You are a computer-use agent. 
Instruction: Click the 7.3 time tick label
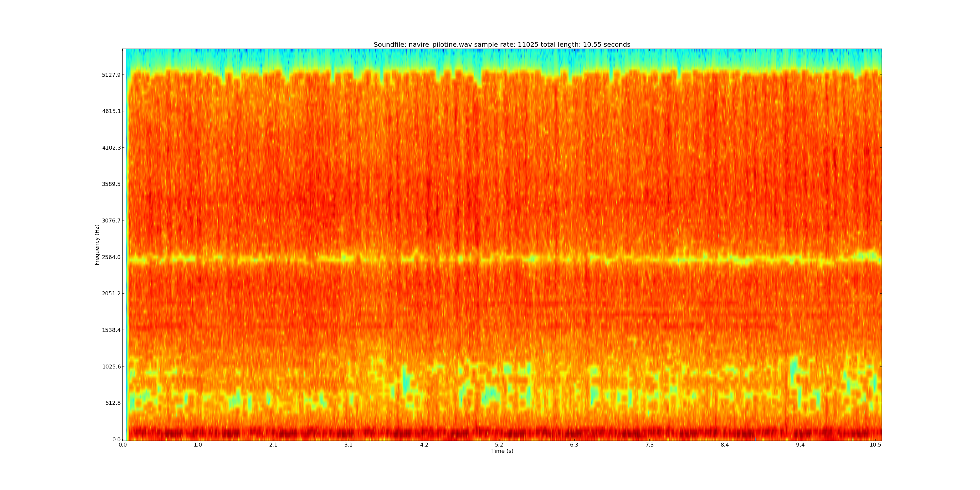(x=649, y=445)
